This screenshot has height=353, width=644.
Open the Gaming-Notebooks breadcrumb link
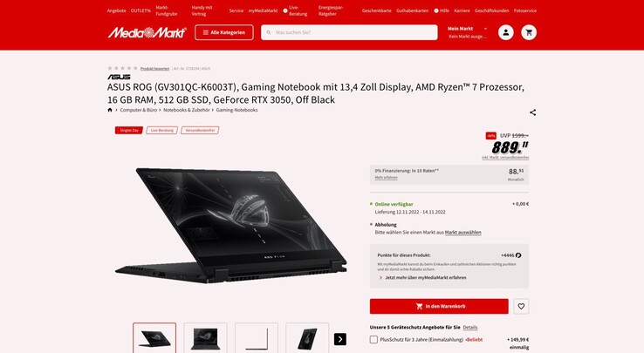click(237, 110)
